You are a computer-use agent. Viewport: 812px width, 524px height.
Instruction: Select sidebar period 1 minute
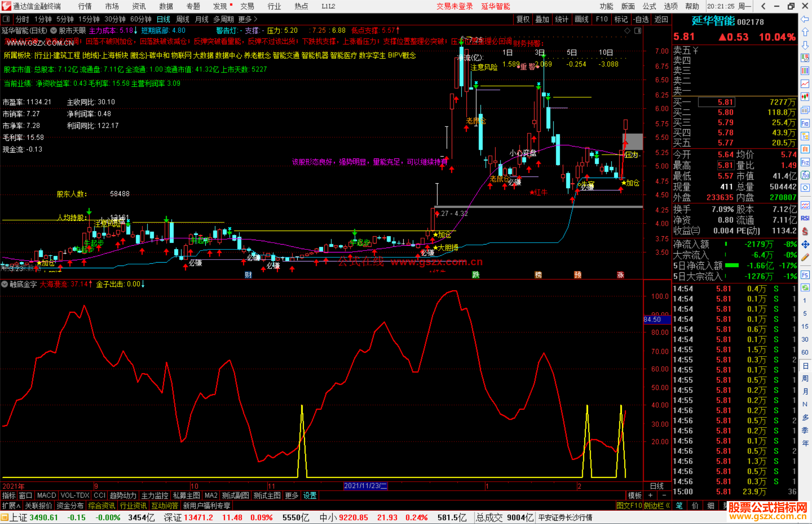(804, 301)
